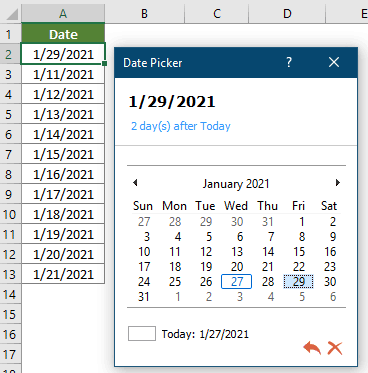This screenshot has height=373, width=368.
Task: Click the select-all corner triangle
Action: (12, 14)
